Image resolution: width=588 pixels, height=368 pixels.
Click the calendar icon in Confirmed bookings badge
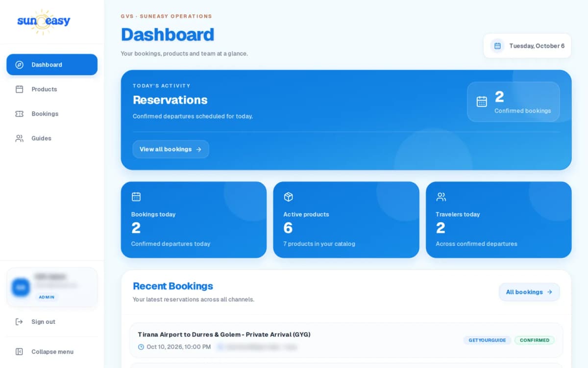coord(482,102)
